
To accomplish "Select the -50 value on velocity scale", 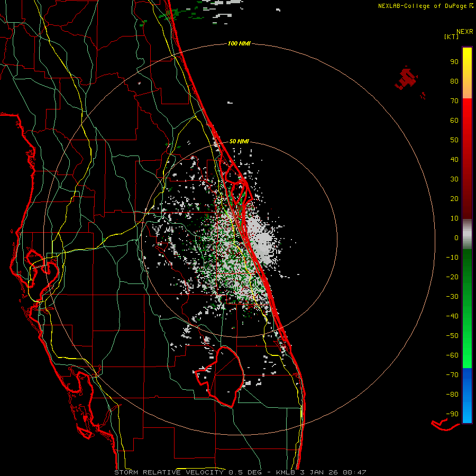I will [452, 336].
